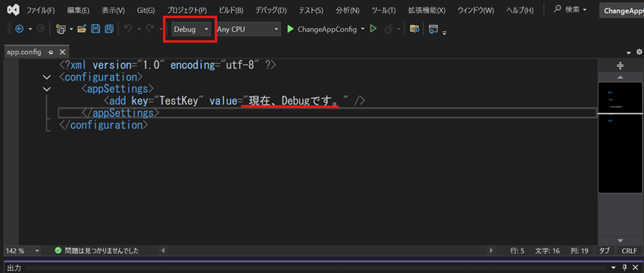Open Hot Reload options dropdown arrow

click(399, 29)
